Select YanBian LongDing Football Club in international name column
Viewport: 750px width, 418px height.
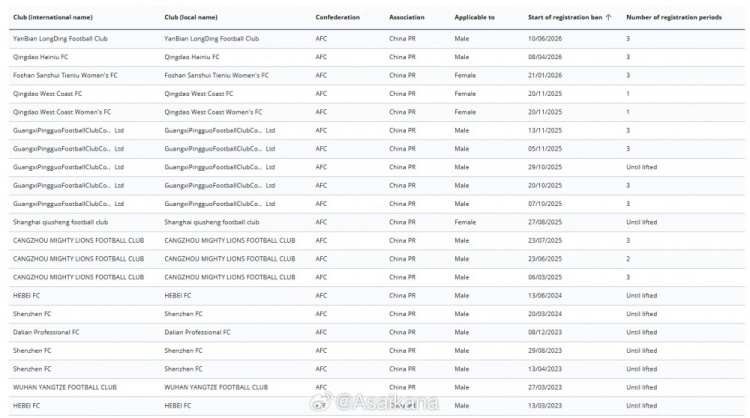click(60, 39)
